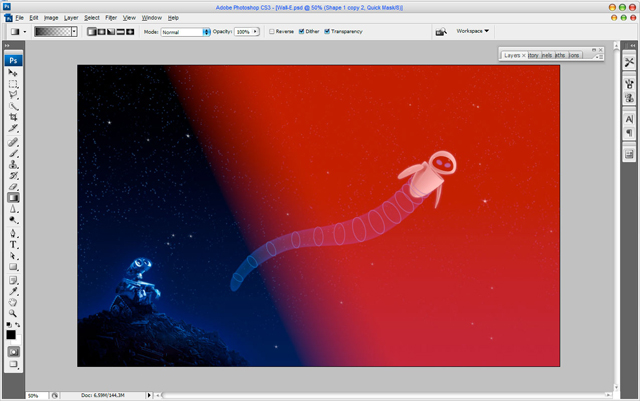640x401 pixels.
Task: Select the Healing Brush tool
Action: point(13,142)
